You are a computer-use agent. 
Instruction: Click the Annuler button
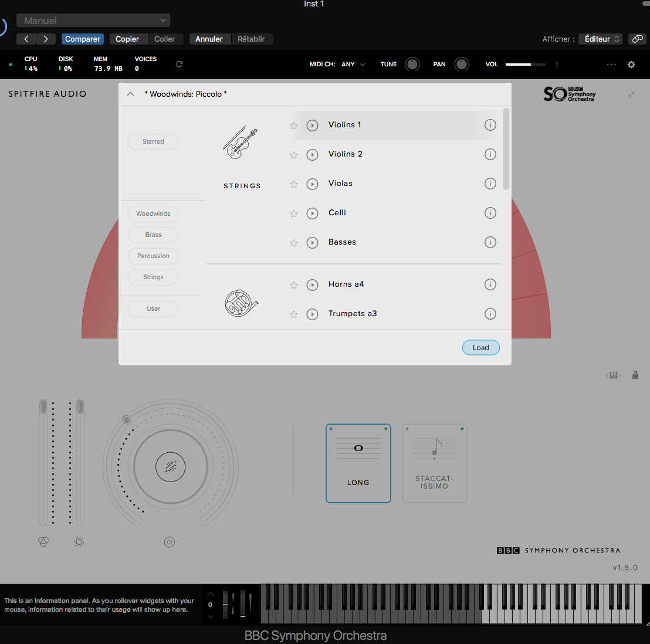209,39
